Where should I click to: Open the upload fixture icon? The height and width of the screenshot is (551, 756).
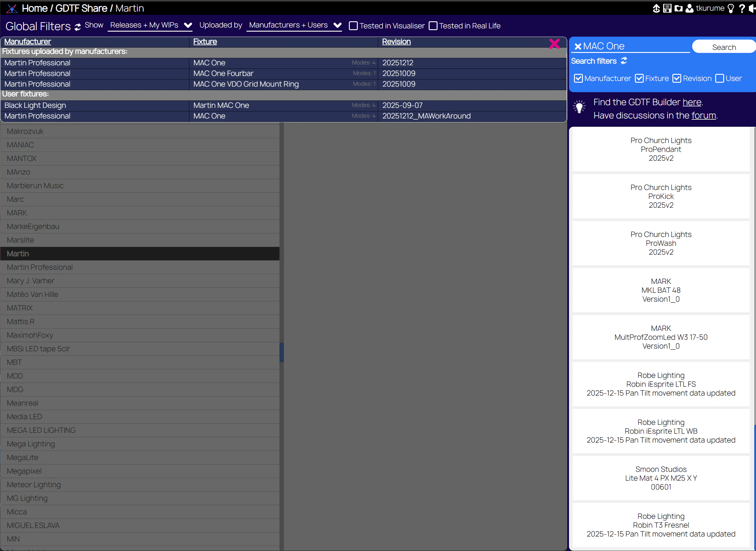click(x=656, y=8)
